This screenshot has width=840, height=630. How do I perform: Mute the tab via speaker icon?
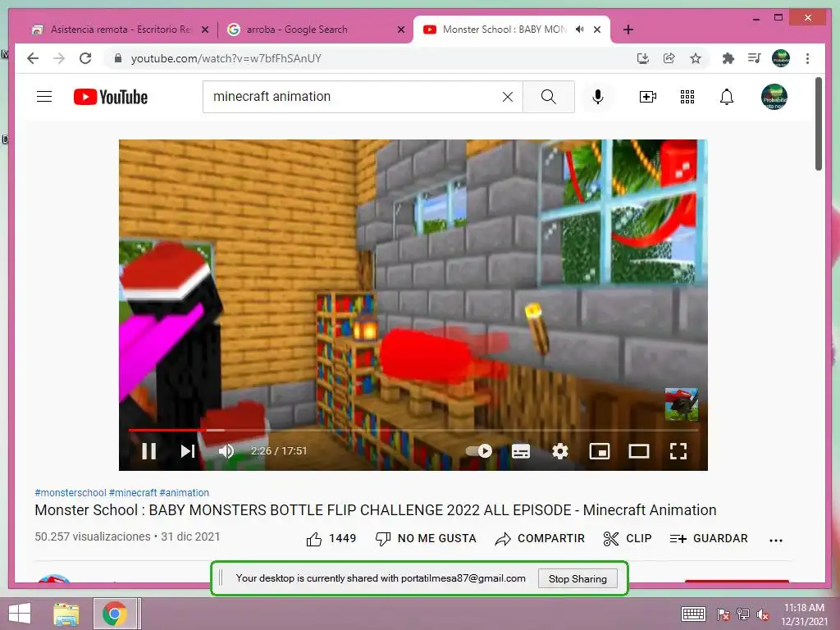pos(580,30)
